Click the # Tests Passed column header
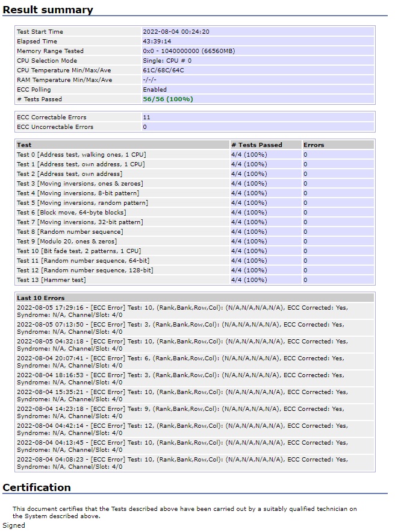The image size is (404, 532). [256, 145]
